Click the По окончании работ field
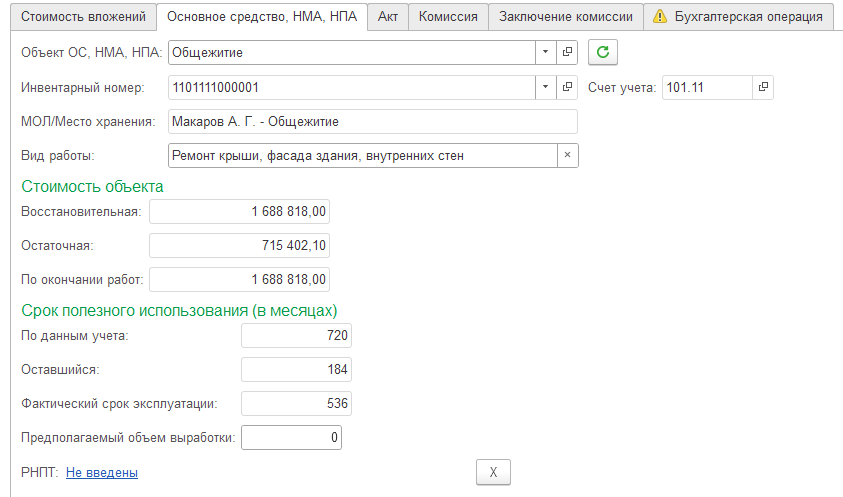 (239, 279)
